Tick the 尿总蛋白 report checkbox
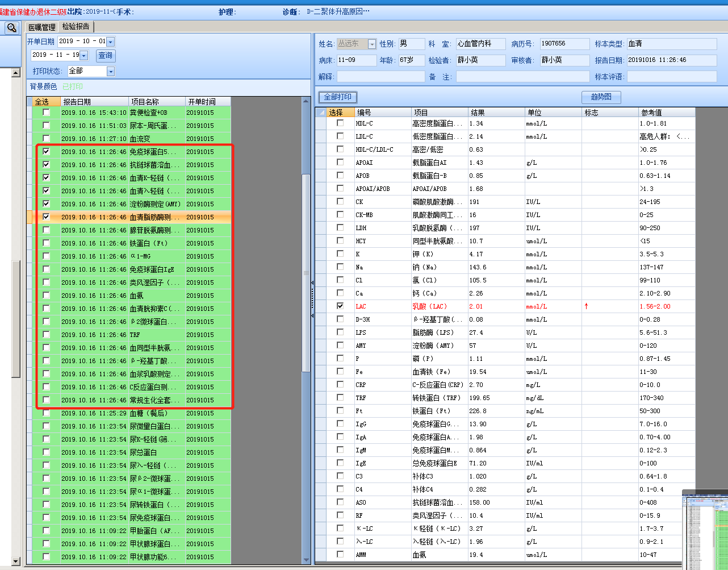Image resolution: width=728 pixels, height=570 pixels. point(47,452)
